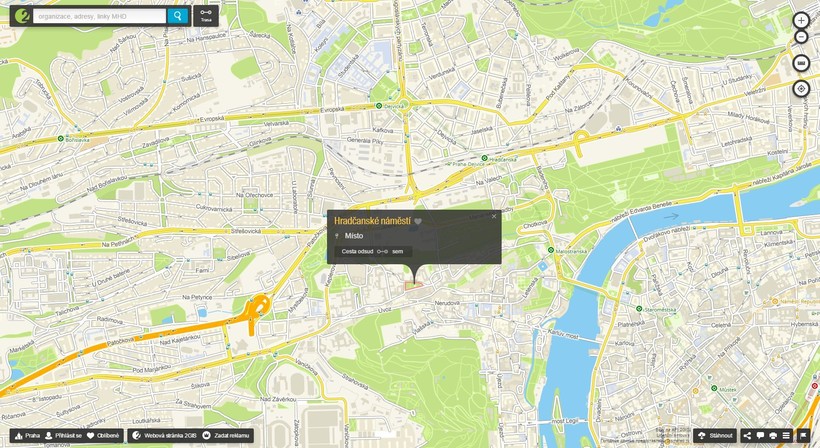Click the share icon
Screen dimensions: 820x448
point(747,436)
